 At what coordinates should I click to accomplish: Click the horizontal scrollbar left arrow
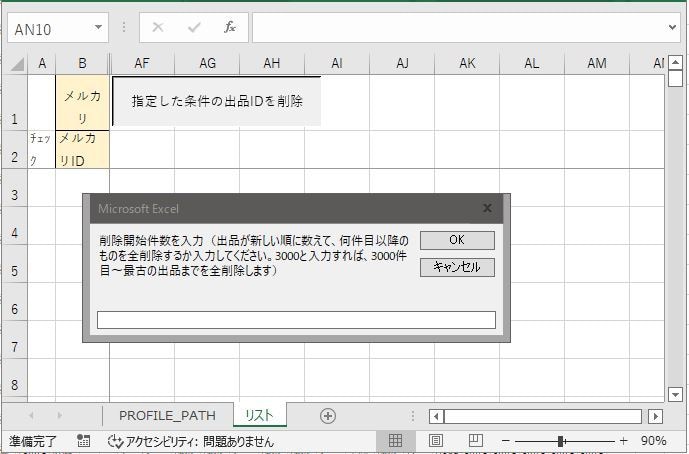(x=436, y=416)
